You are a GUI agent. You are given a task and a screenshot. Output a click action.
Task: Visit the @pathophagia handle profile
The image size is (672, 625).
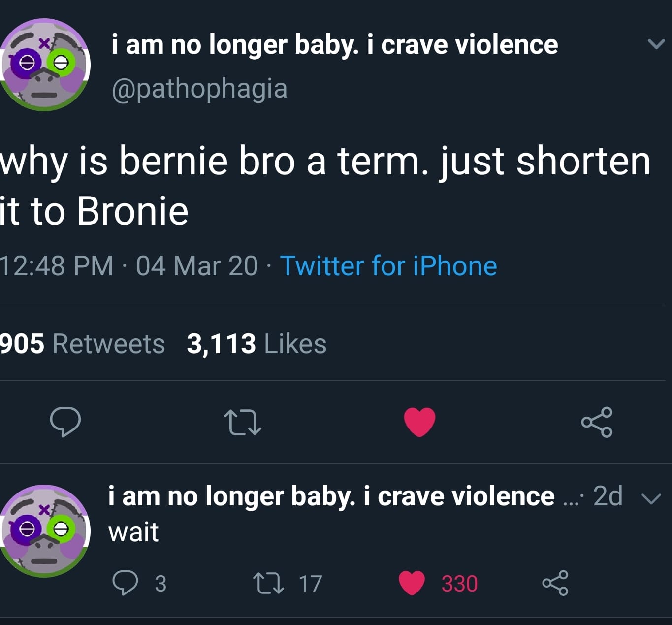click(x=199, y=89)
